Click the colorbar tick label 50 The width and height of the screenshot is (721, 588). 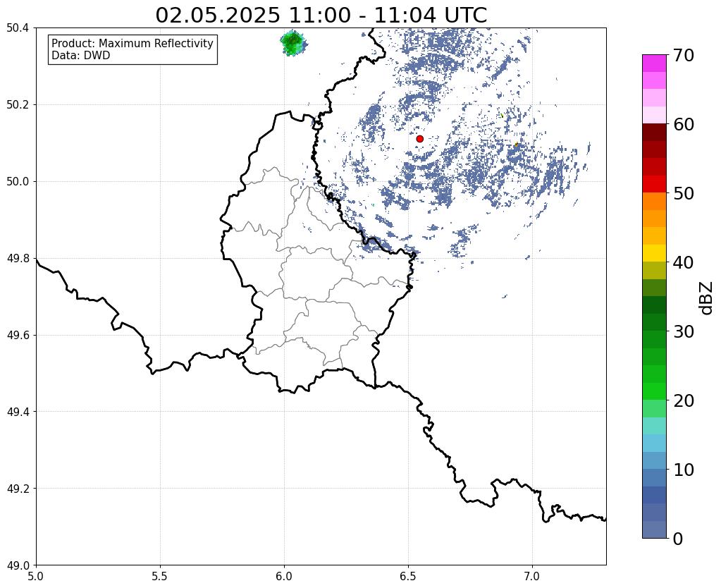coord(684,193)
